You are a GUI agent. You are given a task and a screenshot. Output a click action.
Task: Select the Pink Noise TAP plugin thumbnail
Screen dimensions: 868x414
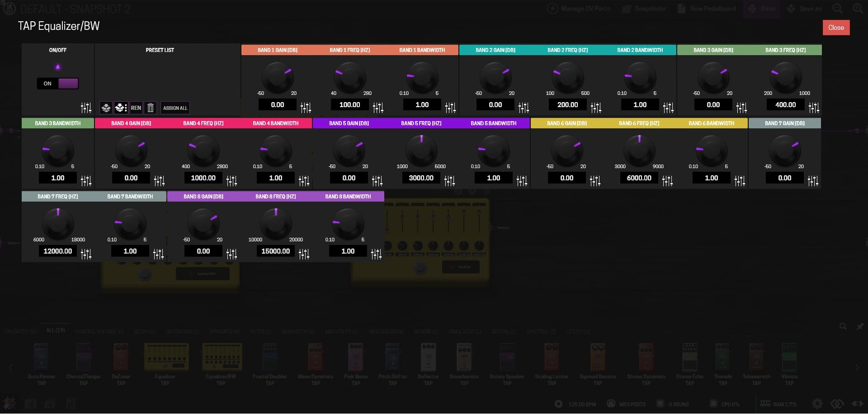pyautogui.click(x=356, y=364)
